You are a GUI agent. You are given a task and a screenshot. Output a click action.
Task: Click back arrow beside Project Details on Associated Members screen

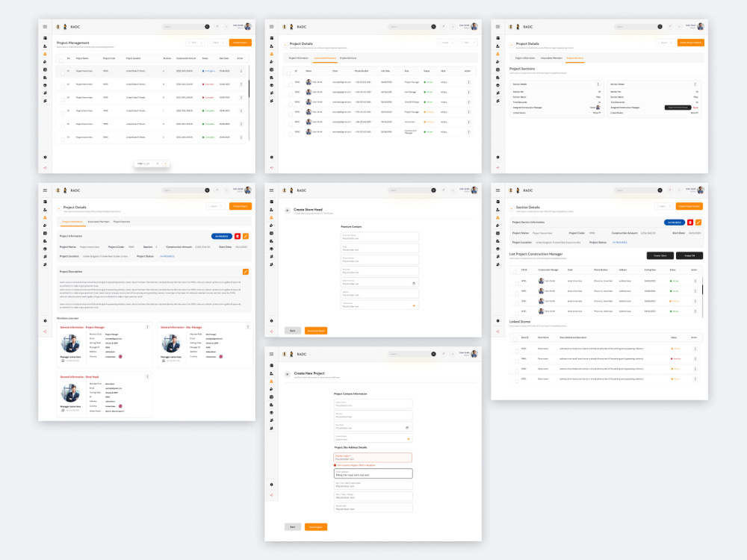coord(285,45)
